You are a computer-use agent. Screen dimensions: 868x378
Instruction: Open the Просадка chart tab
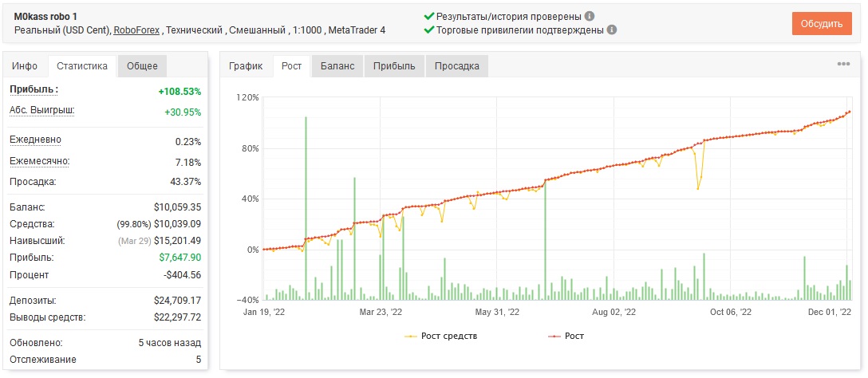point(456,66)
